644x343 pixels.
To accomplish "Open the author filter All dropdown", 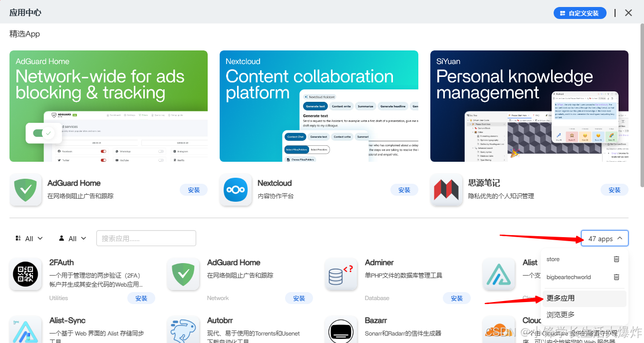I will 72,239.
